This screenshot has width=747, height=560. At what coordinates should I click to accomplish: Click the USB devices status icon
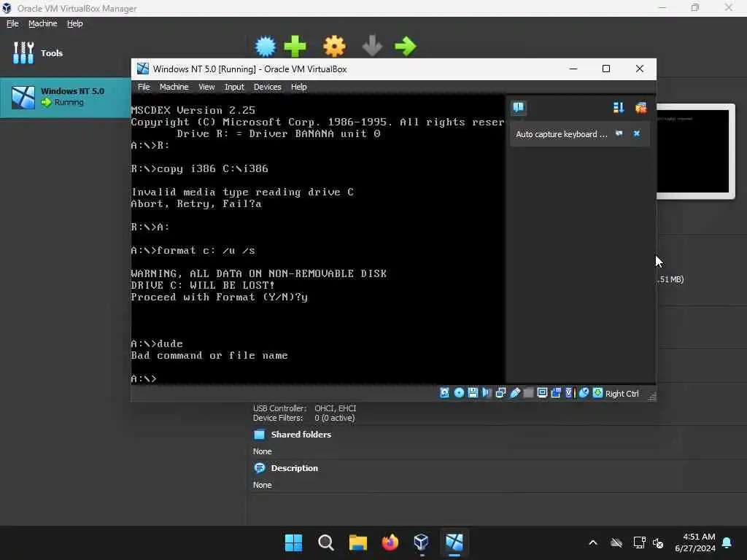click(514, 393)
